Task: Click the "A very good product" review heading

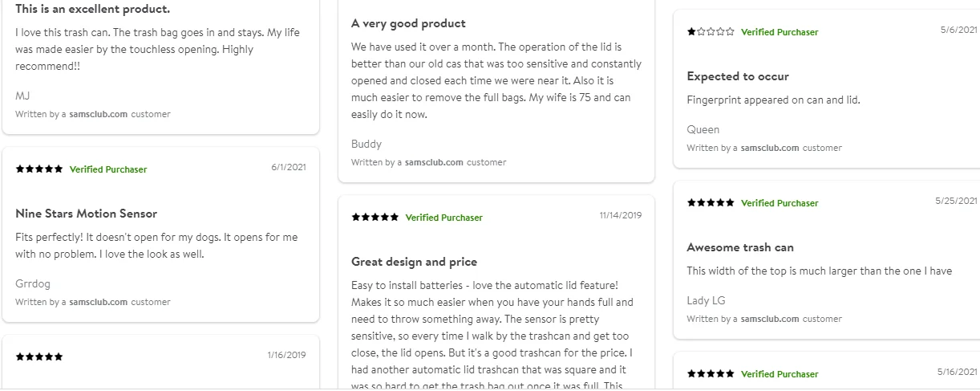Action: tap(408, 23)
